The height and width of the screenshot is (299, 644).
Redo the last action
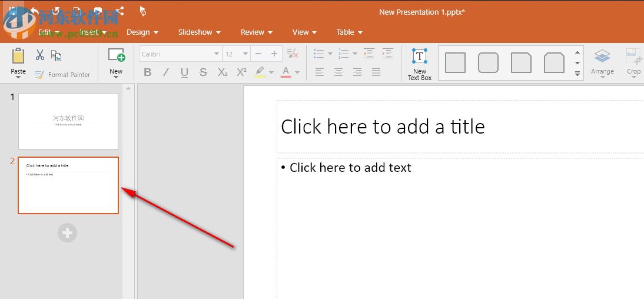tap(55, 11)
